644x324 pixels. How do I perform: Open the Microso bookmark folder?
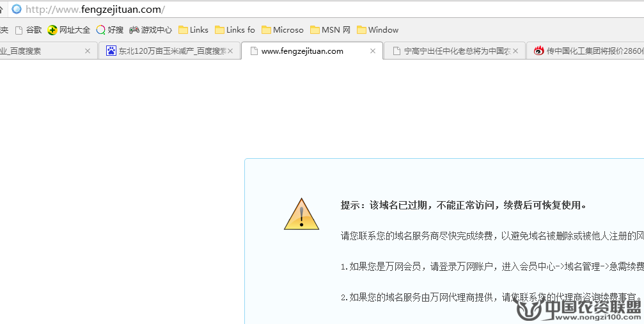[283, 30]
